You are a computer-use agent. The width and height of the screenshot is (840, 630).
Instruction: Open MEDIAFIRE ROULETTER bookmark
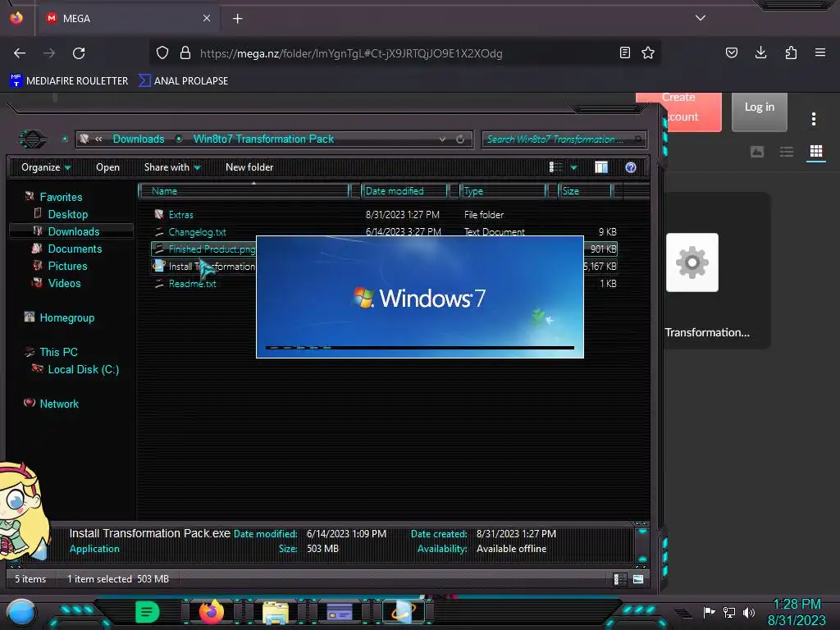[x=70, y=81]
